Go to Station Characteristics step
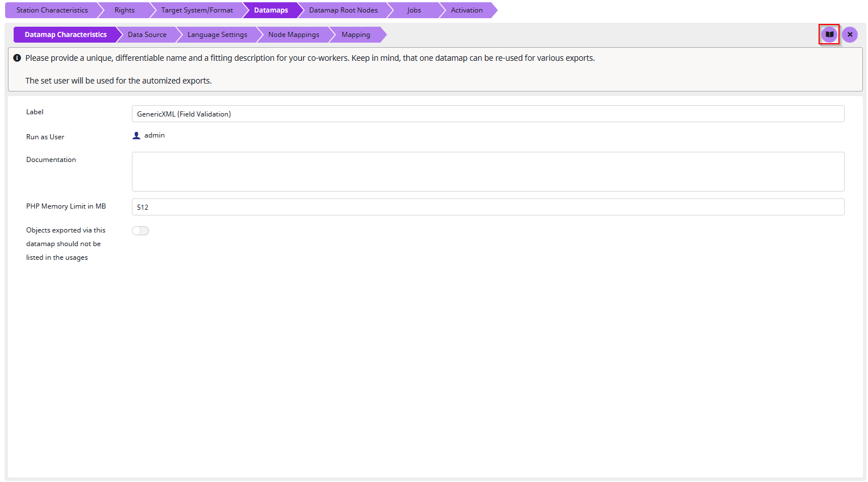The width and height of the screenshot is (868, 482). tap(52, 10)
